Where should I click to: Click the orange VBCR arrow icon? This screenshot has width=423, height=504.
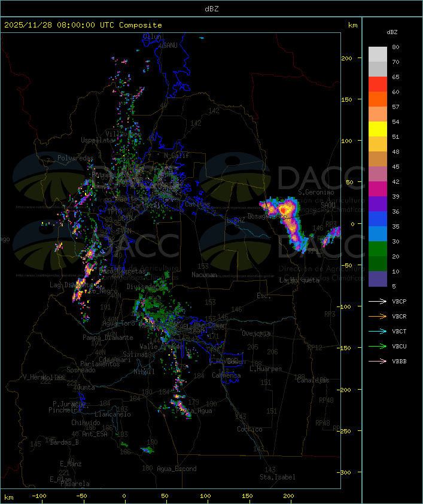coord(378,316)
